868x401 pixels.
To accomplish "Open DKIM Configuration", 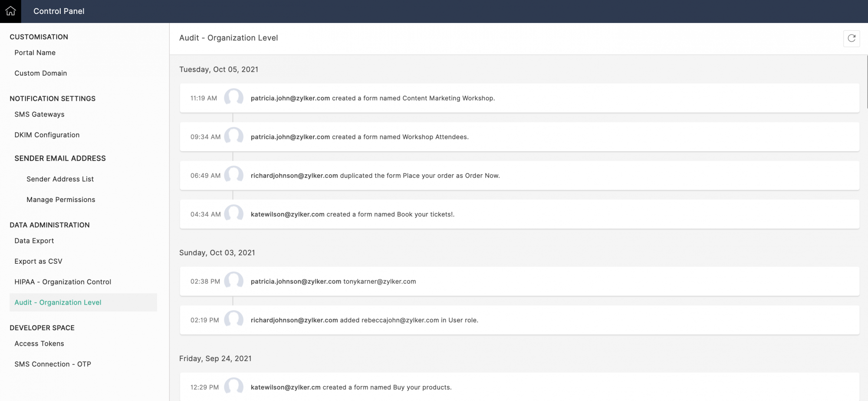I will coord(47,135).
